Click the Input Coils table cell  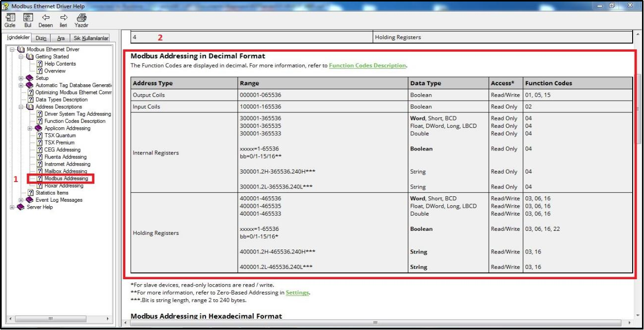coord(184,107)
